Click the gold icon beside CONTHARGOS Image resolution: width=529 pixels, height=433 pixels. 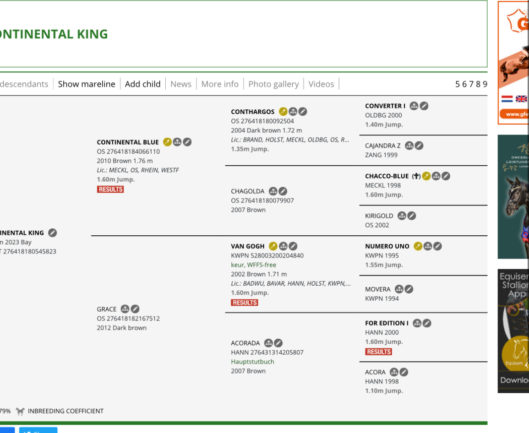pos(283,111)
